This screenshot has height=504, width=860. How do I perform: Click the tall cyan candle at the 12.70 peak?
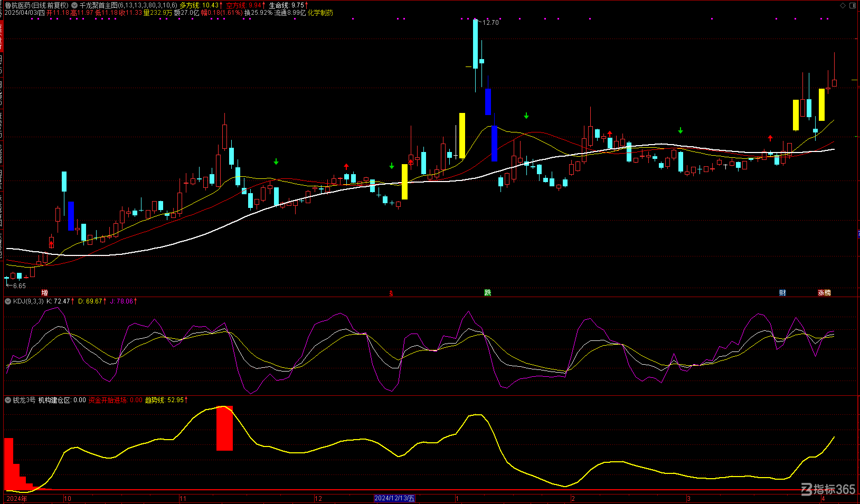pyautogui.click(x=476, y=44)
